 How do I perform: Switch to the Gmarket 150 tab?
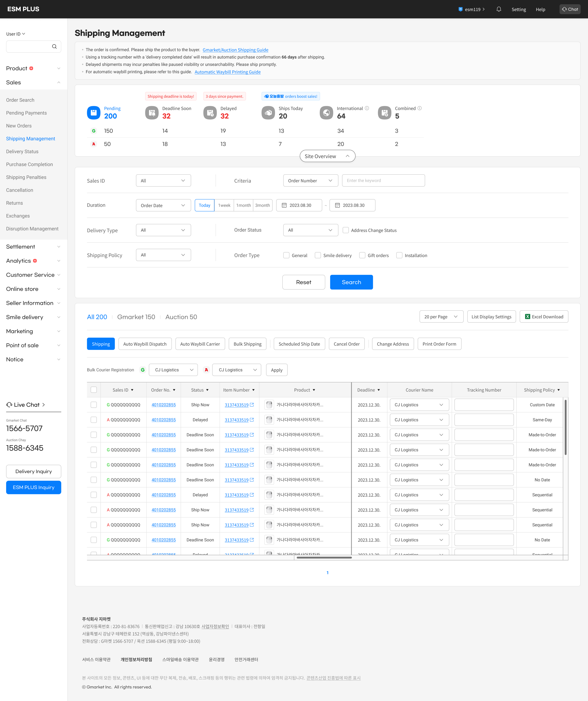pyautogui.click(x=136, y=317)
